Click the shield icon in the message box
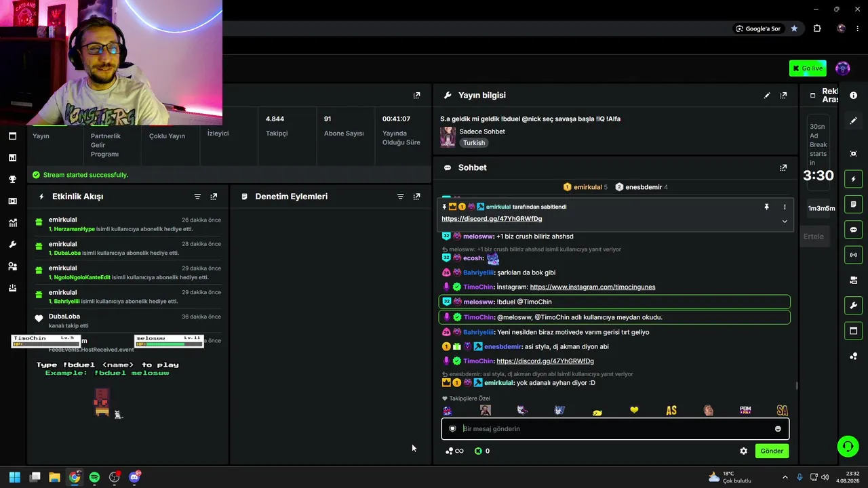Viewport: 868px width, 488px height. pyautogui.click(x=452, y=429)
